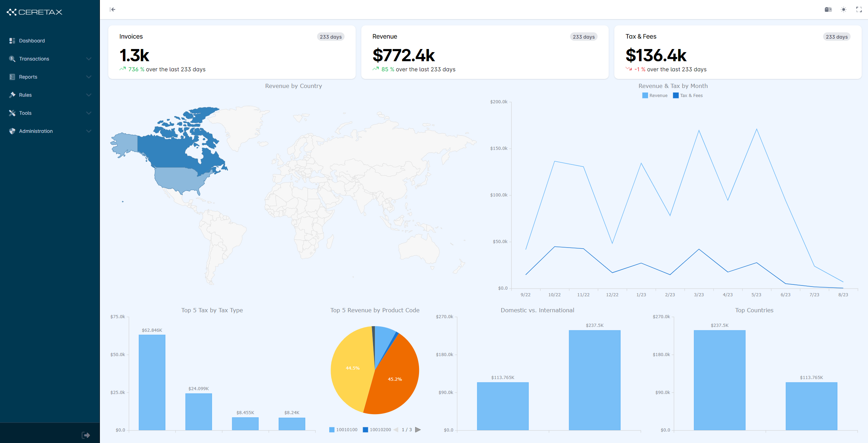Click the $62.846K tax type bar

click(x=152, y=382)
